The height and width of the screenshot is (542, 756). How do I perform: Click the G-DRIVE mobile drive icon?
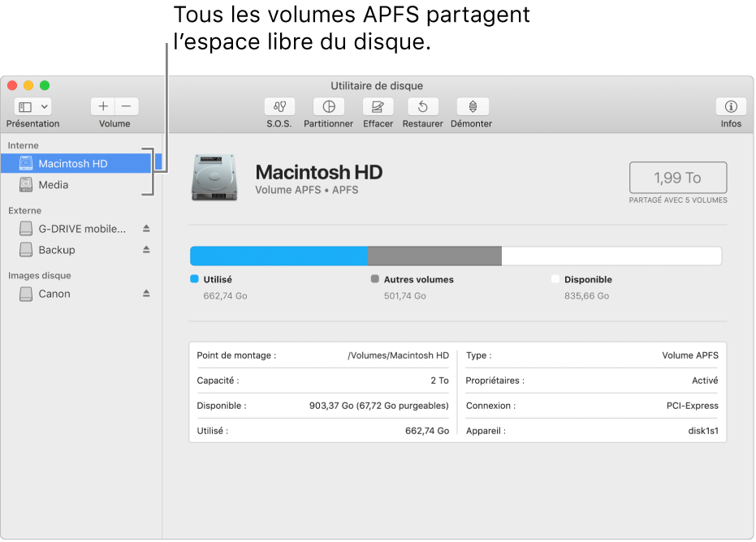(x=26, y=228)
